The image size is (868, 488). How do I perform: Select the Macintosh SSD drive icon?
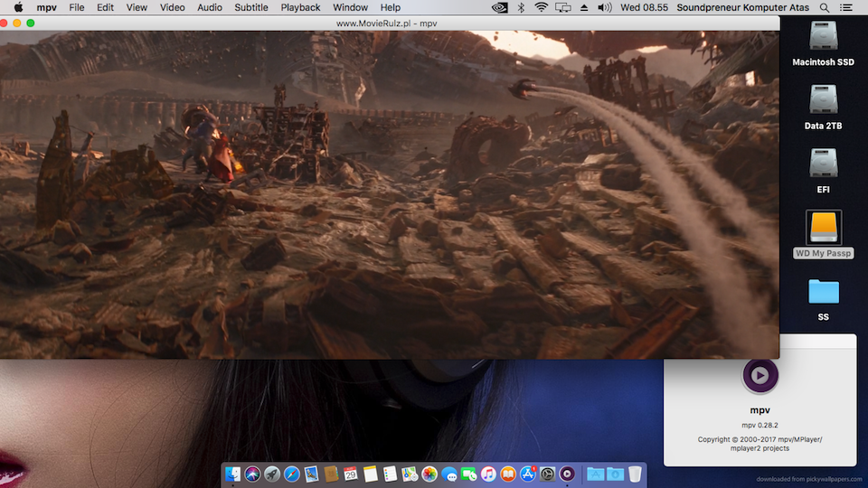pos(823,37)
